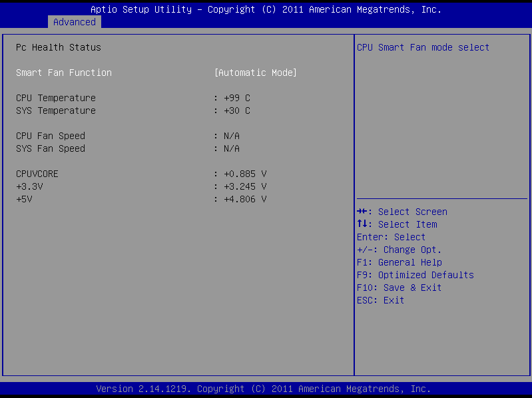532x398 pixels.
Task: Click the Enter: Select hint
Action: click(x=391, y=237)
